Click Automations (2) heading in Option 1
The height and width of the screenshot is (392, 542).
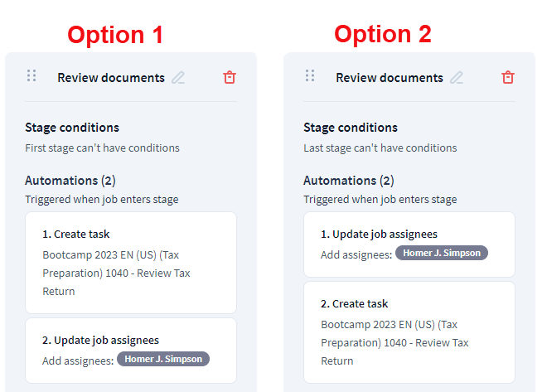click(70, 181)
